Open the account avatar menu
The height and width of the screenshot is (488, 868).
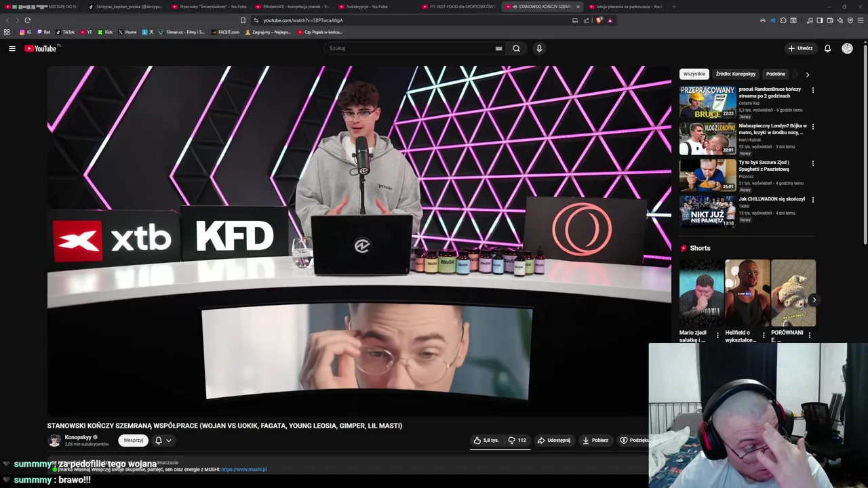pos(847,48)
